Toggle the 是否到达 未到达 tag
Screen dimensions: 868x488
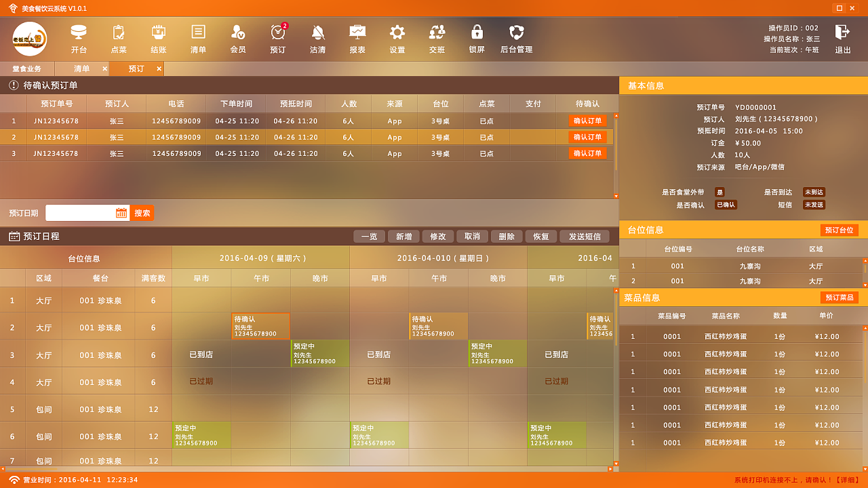coord(814,192)
